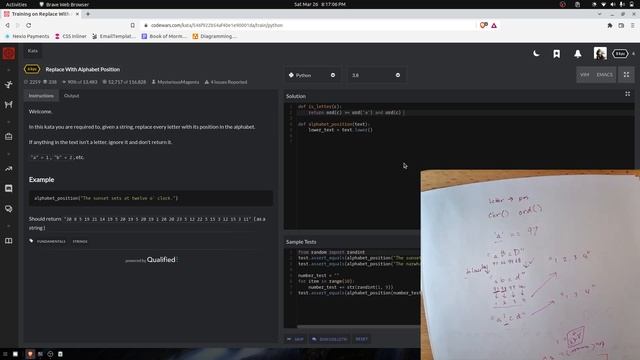Enable EMACS editor mode
Viewport: 640px width, 360px height.
pos(604,75)
